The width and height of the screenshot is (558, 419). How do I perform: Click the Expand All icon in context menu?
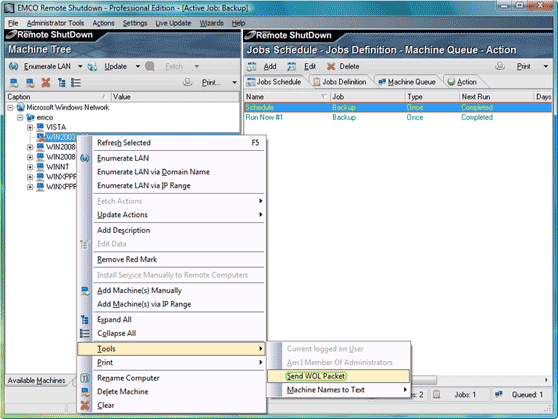pos(85,320)
